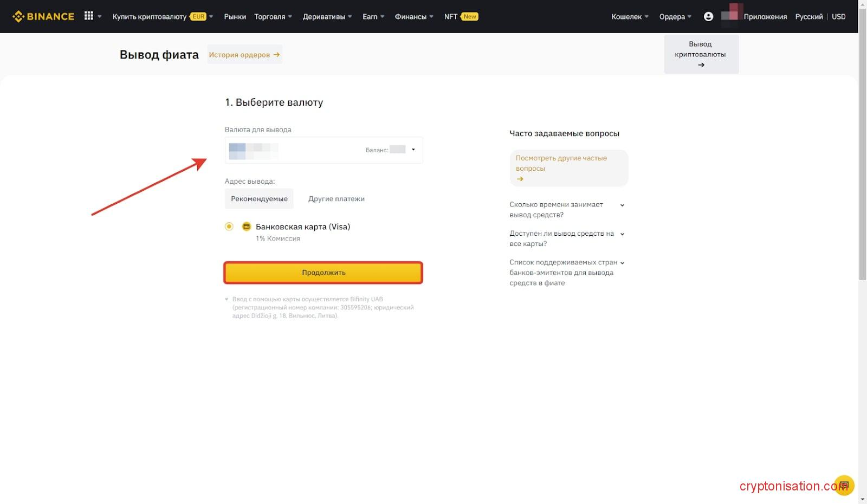Select the Банковская карта (Visa) radio button
The image size is (867, 504).
tap(229, 227)
